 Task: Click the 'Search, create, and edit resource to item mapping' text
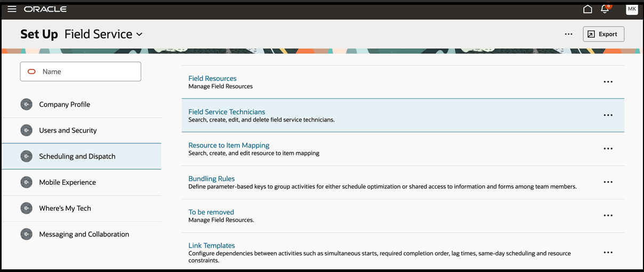tap(254, 153)
